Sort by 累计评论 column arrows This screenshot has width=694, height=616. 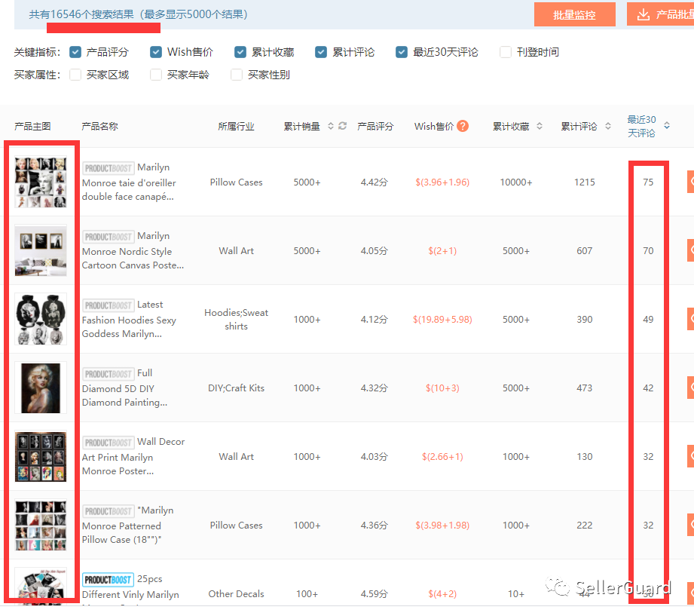pyautogui.click(x=608, y=126)
